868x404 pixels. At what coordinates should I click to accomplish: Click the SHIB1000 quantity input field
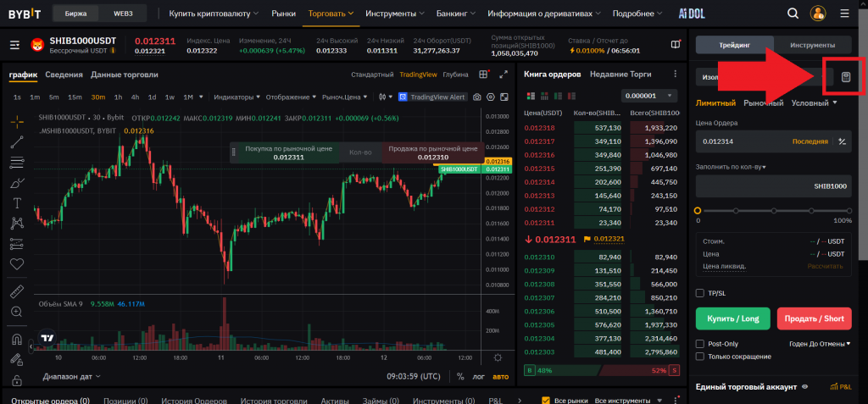(773, 186)
